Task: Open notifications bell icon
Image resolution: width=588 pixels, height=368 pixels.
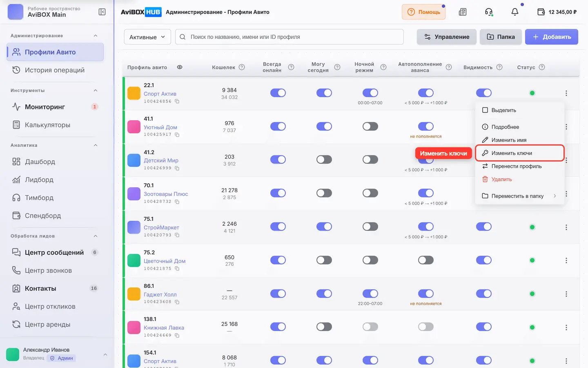Action: click(515, 12)
